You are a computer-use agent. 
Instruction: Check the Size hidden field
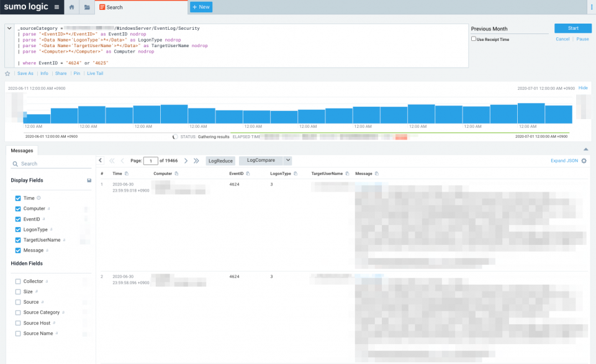tap(18, 292)
